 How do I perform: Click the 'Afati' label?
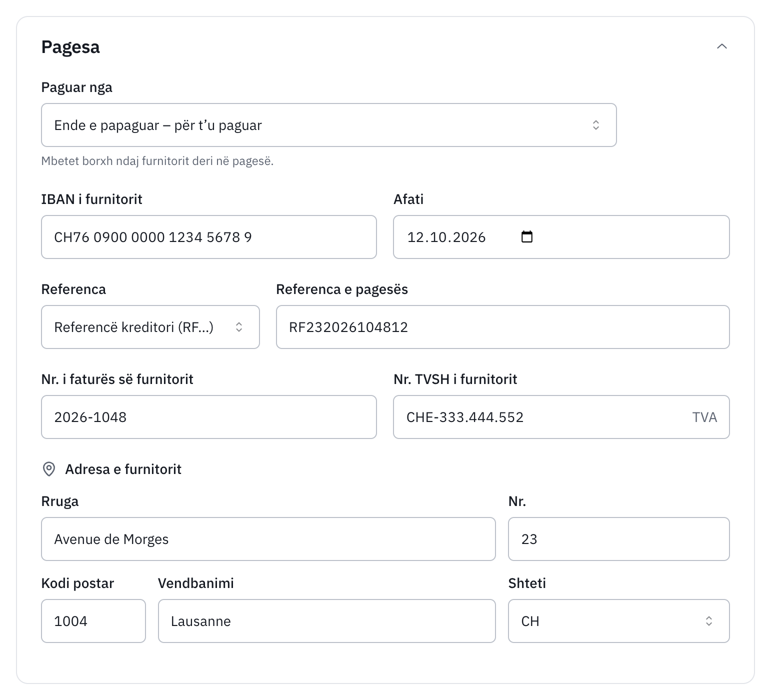(x=408, y=199)
